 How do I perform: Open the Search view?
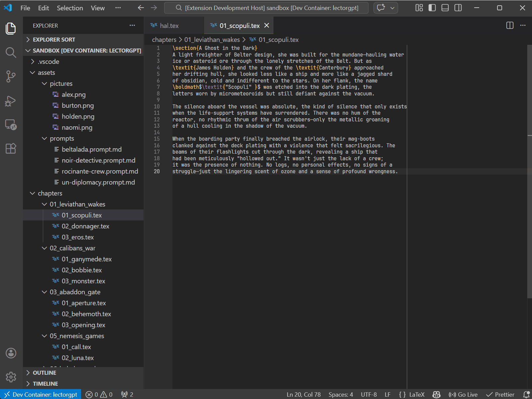tap(11, 52)
